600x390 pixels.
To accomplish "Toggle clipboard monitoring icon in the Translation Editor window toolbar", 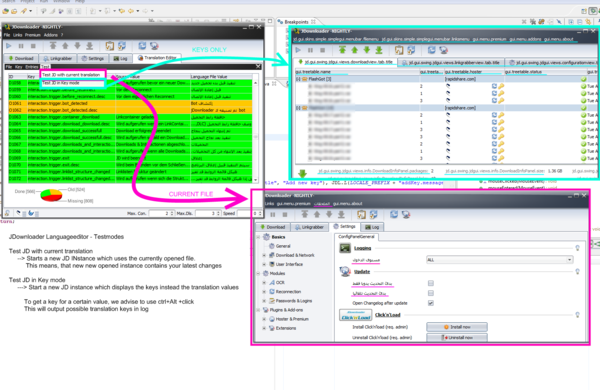I will coord(110,46).
